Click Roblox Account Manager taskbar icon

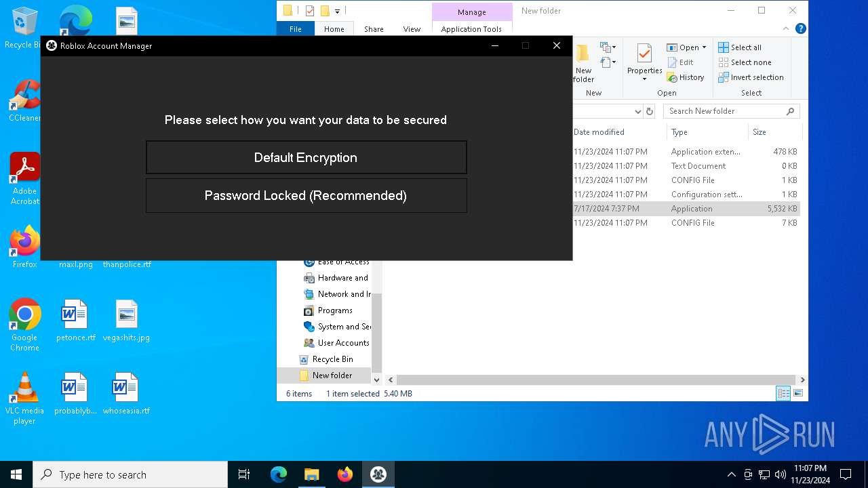click(x=378, y=474)
